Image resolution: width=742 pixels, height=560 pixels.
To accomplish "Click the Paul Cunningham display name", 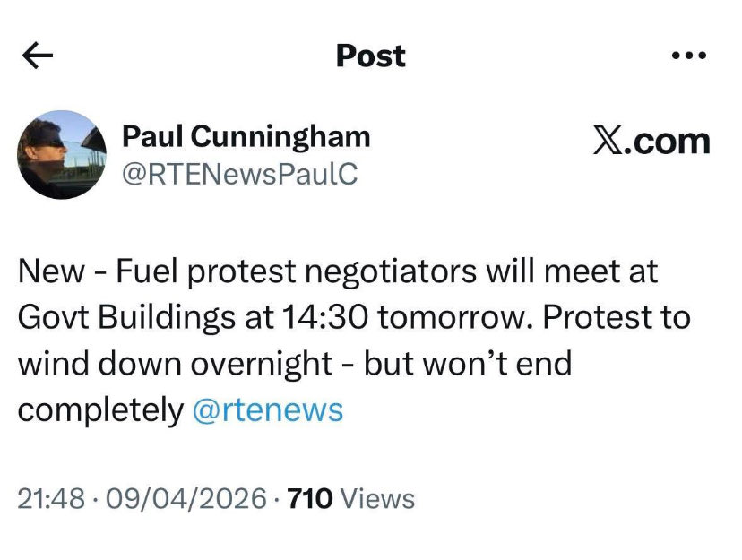I will click(x=246, y=137).
